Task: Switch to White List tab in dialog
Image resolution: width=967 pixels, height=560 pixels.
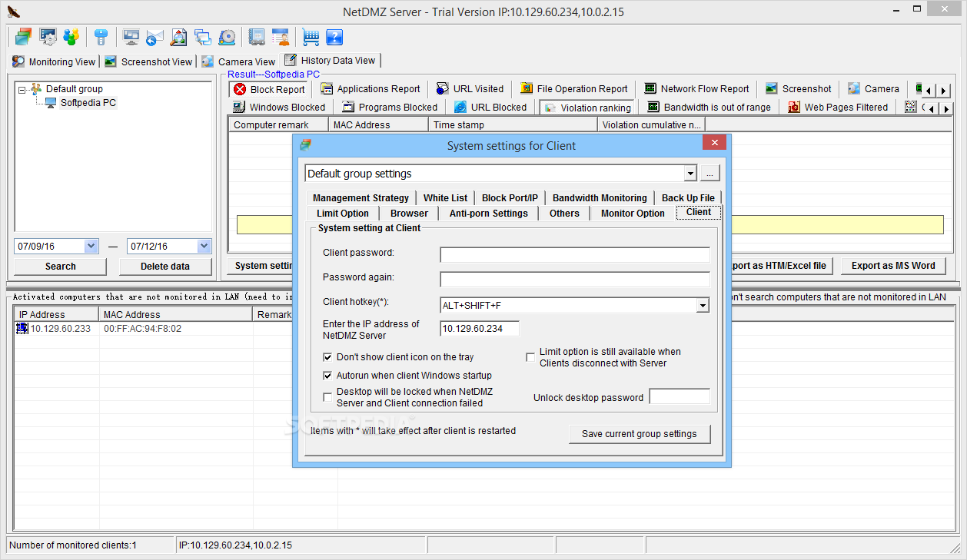Action: [x=445, y=198]
